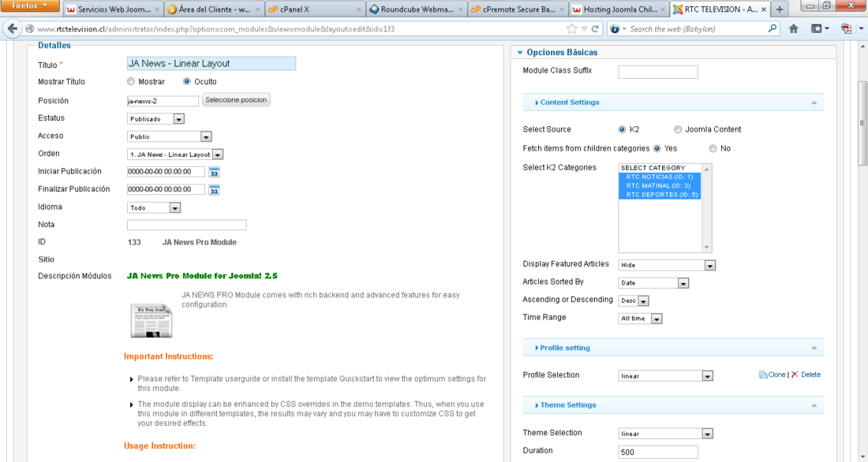
Task: Click the browser URL address bar
Action: tap(299, 28)
